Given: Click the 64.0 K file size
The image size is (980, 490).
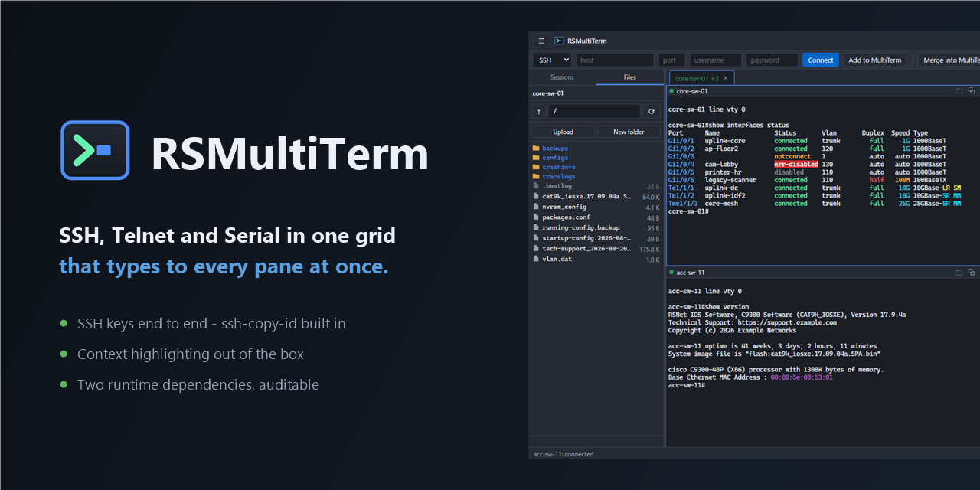Looking at the screenshot, I should pyautogui.click(x=651, y=197).
